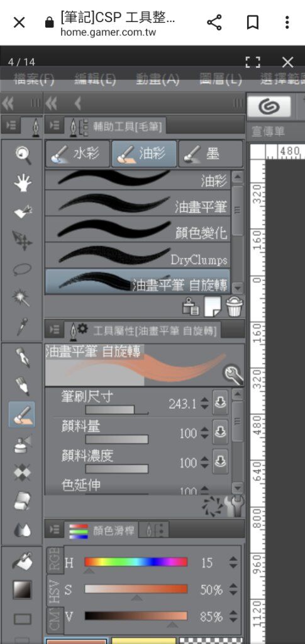Open 顏料濃度 dynamics settings button
This screenshot has width=305, height=644.
pyautogui.click(x=221, y=462)
